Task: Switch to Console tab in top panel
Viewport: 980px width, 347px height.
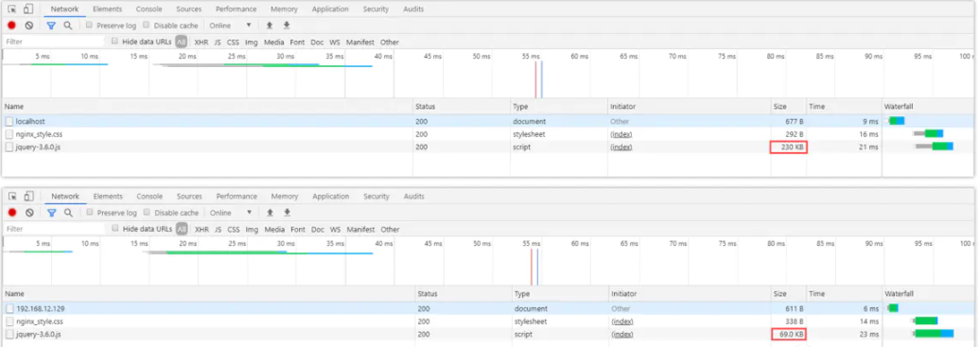Action: point(149,9)
